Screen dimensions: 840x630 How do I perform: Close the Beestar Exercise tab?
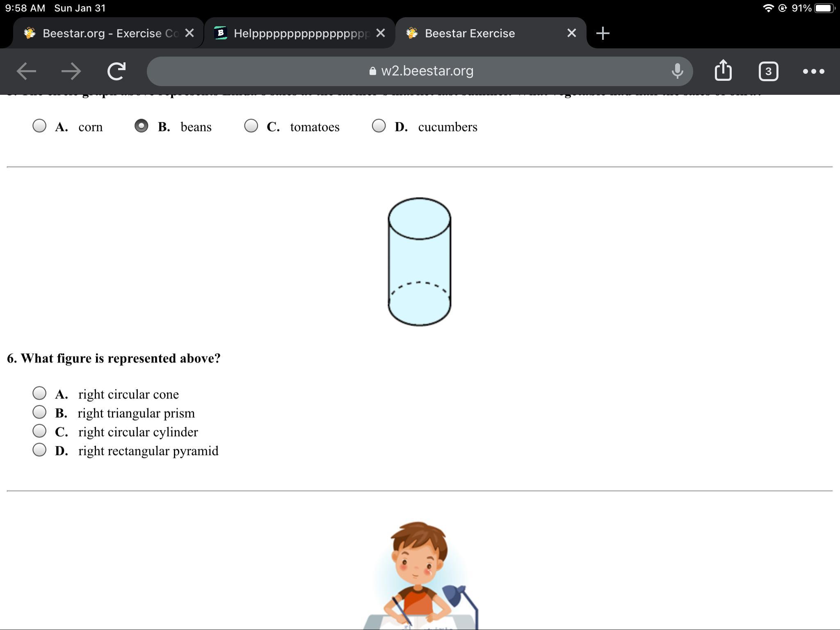[571, 33]
